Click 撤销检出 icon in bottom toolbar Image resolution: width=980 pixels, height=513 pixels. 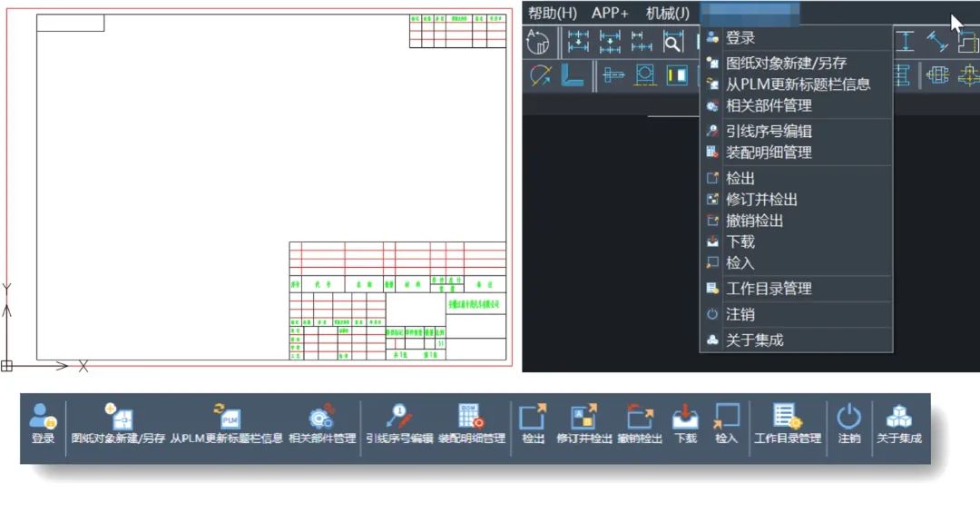640,424
